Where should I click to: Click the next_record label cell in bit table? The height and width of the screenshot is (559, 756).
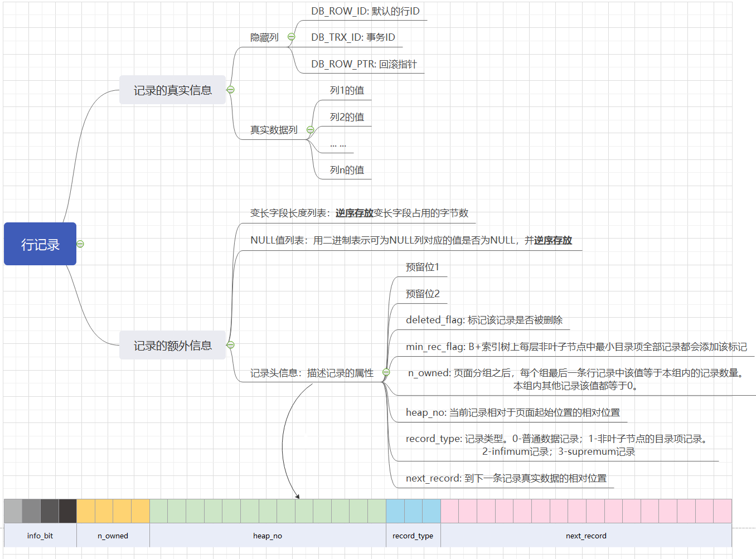[x=586, y=536]
